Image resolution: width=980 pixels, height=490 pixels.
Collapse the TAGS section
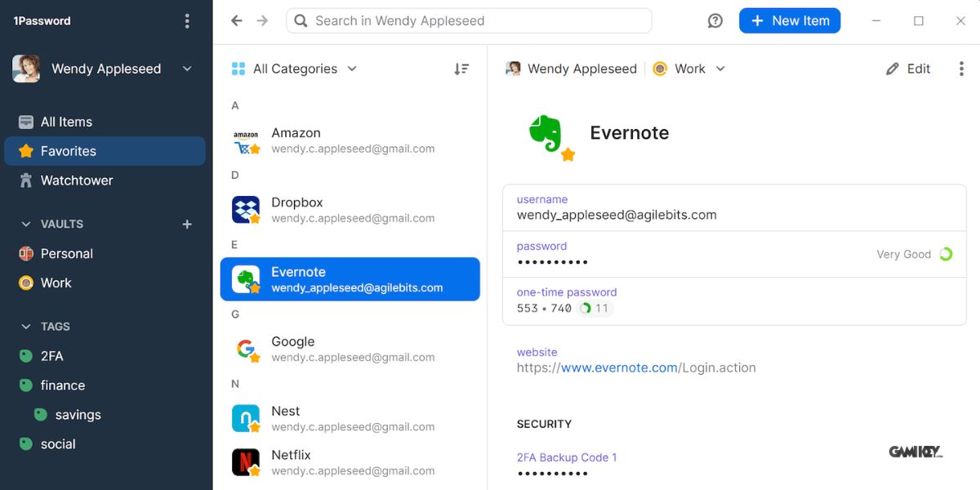tap(25, 327)
